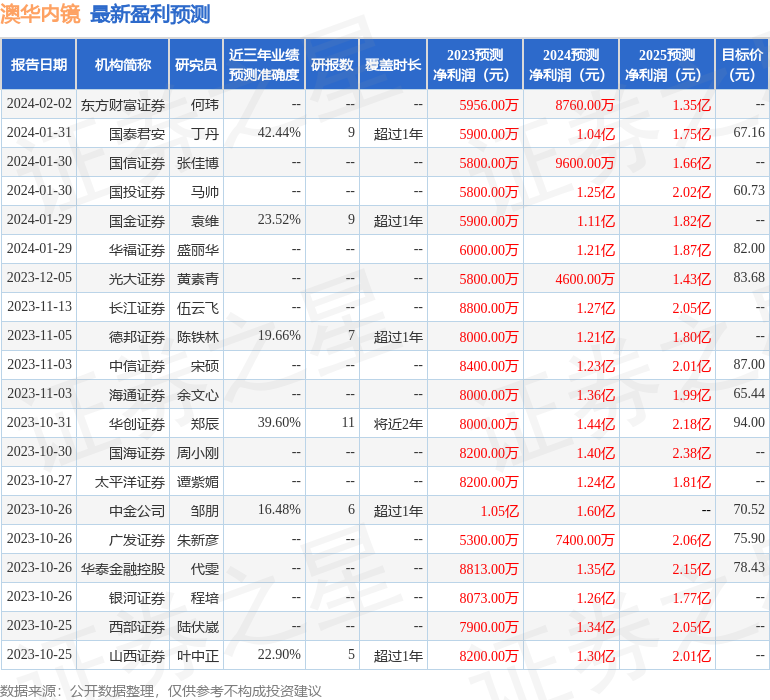
Task: Click value 8073.00万
Action: point(489,598)
